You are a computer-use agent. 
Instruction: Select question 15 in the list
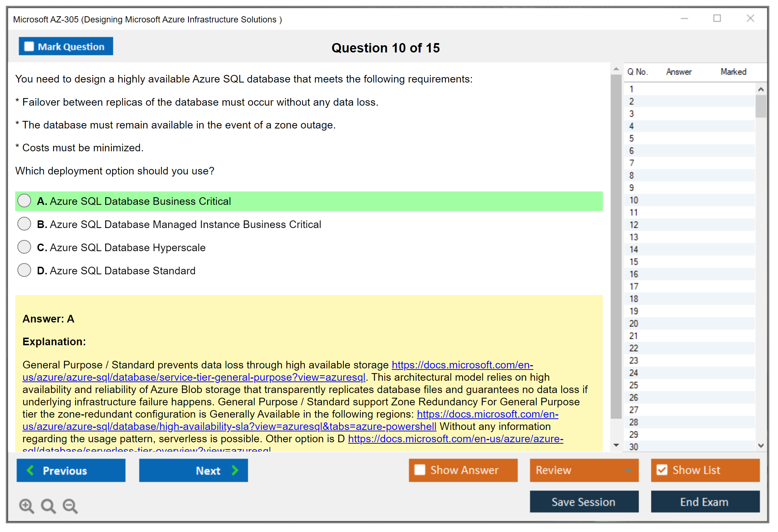coord(634,262)
